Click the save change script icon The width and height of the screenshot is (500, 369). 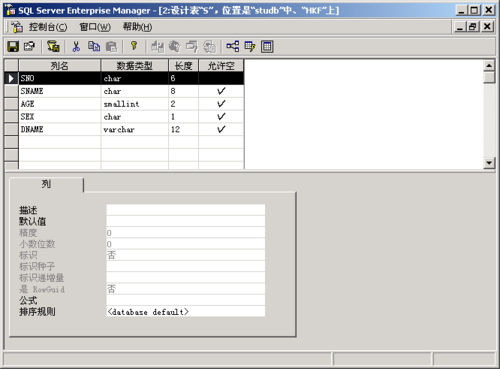(53, 46)
